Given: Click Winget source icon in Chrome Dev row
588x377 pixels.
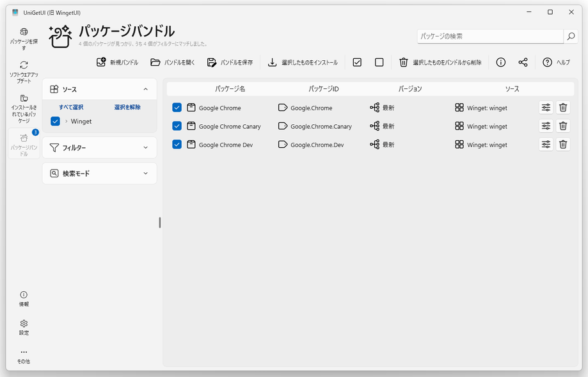Looking at the screenshot, I should coord(459,145).
